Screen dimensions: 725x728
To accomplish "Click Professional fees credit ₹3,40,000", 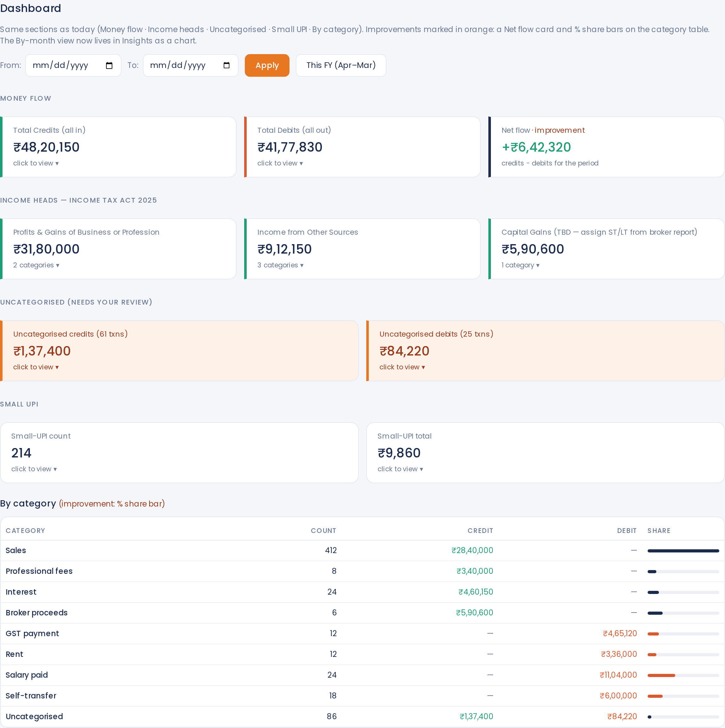I will (x=475, y=571).
